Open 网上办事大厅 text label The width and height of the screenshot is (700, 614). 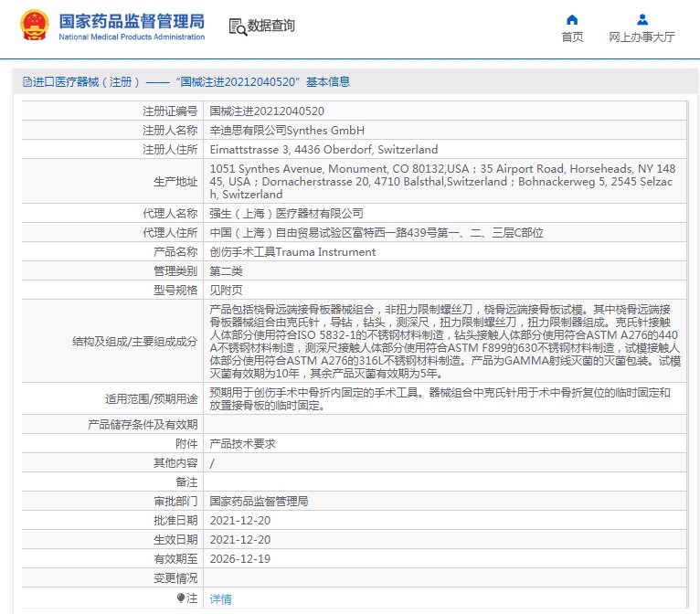(642, 37)
